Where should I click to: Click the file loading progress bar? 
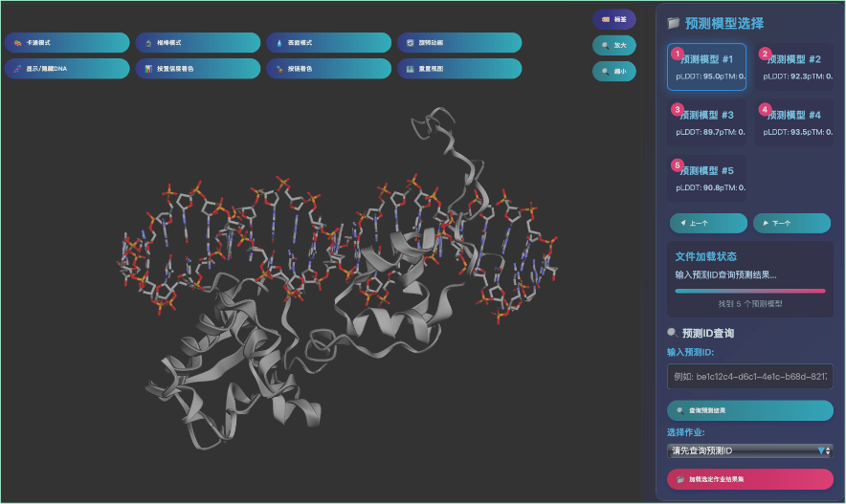pyautogui.click(x=749, y=291)
